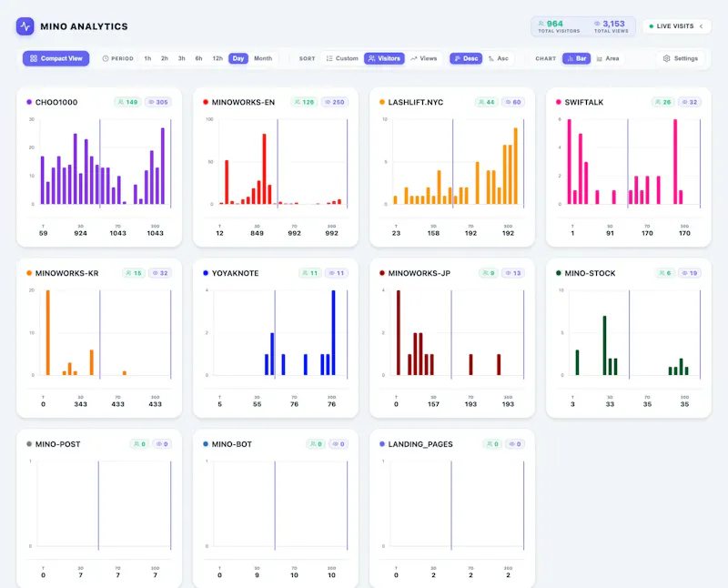Click LASHLIFT.NYC views badge 60

click(x=512, y=102)
